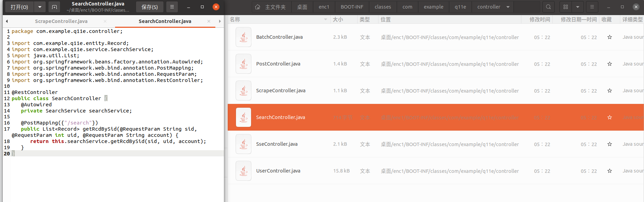Image resolution: width=644 pixels, height=202 pixels.
Task: Expand the view options dropdown arrow
Action: 578,7
